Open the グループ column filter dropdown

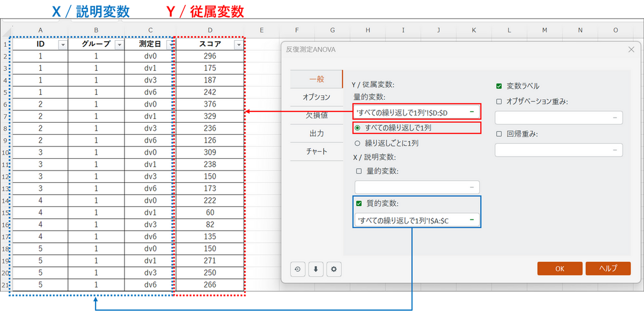point(119,45)
